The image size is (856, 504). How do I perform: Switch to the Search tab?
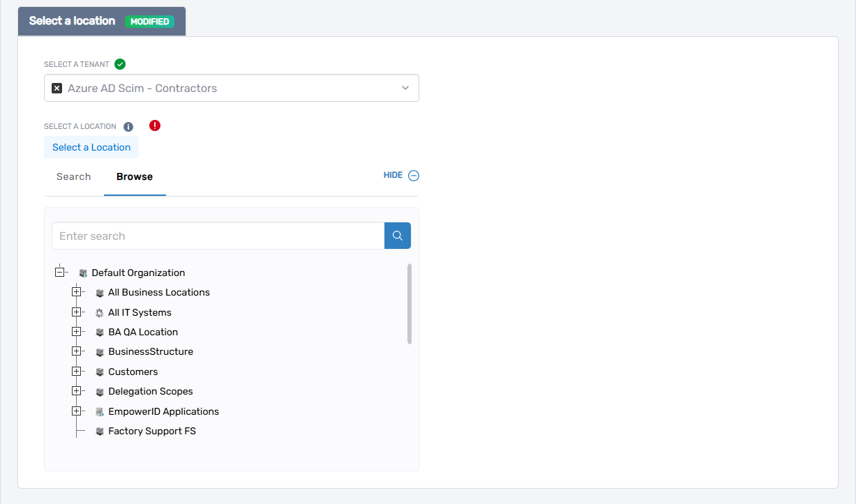[73, 176]
